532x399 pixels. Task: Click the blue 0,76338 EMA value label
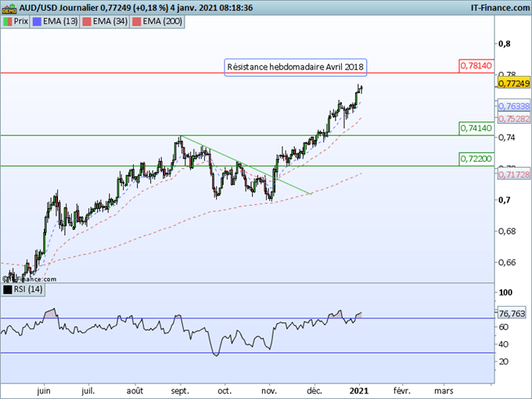point(514,106)
